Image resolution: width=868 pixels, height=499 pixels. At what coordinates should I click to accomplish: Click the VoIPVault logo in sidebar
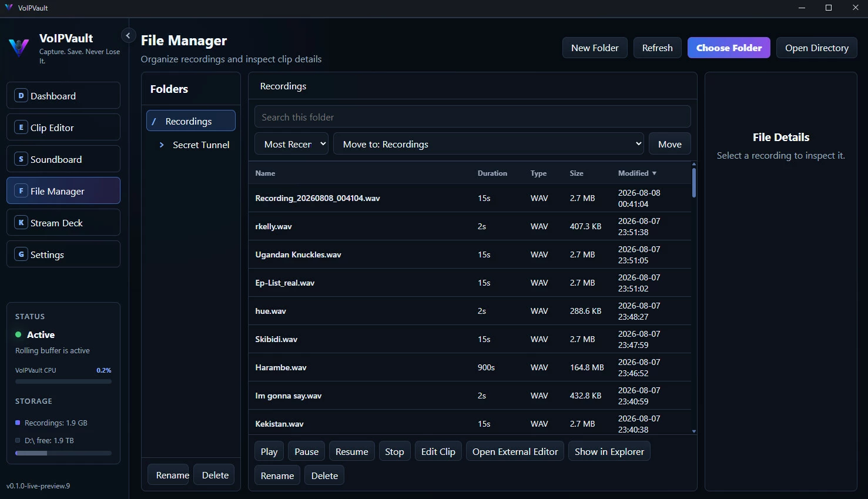[19, 48]
